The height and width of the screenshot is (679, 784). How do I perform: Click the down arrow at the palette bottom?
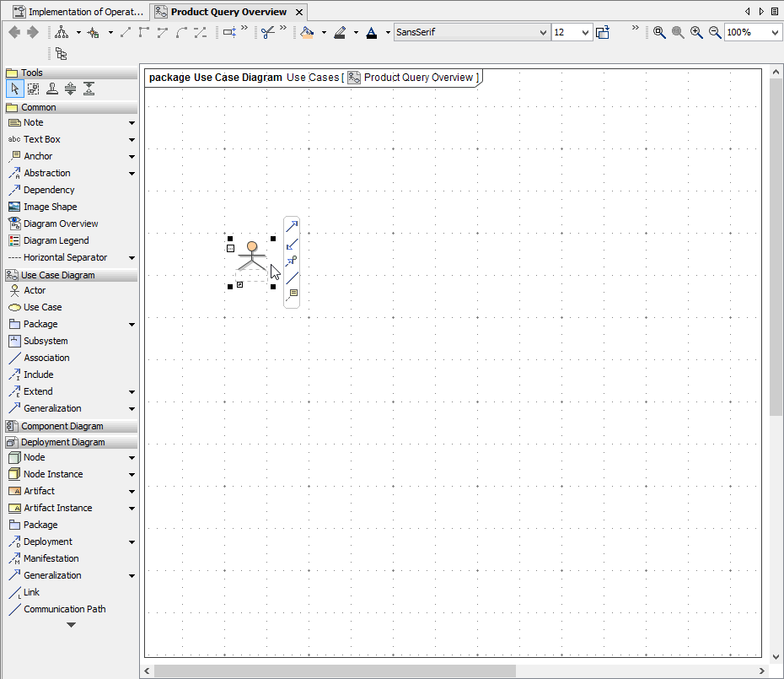71,624
